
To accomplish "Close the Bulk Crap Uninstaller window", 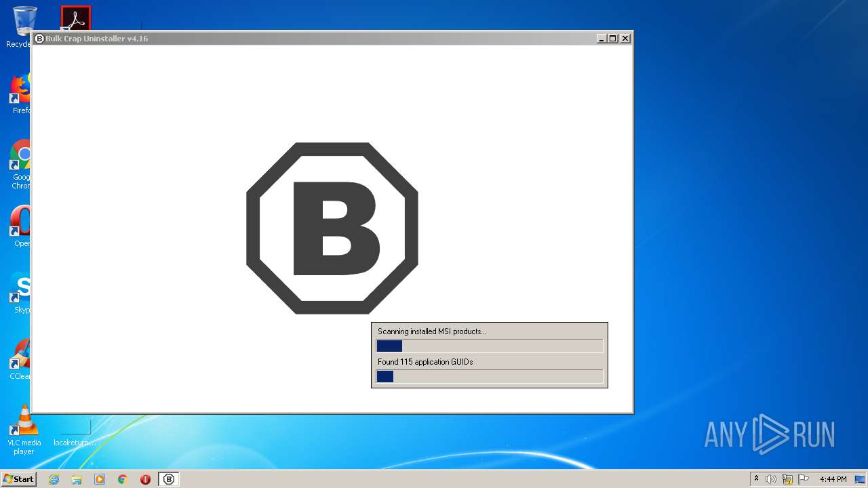I will pos(625,39).
